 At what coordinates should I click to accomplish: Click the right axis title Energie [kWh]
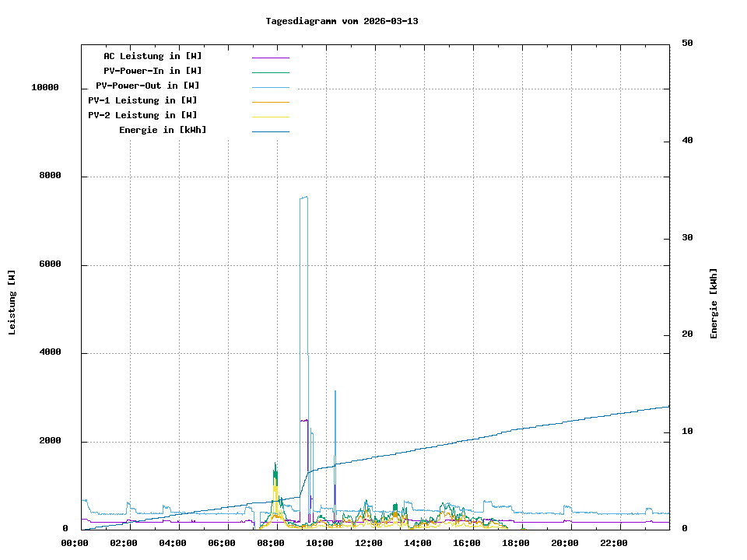pos(714,303)
